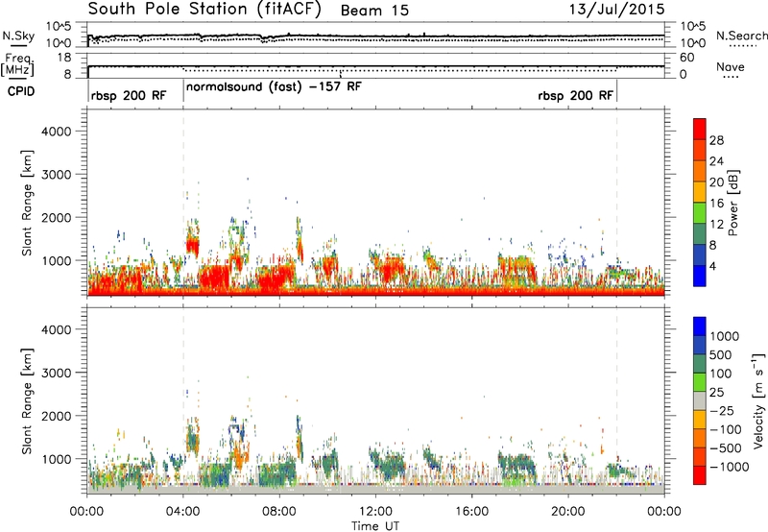
Task: Click the '60' Nave axis tick label
Action: tap(686, 58)
